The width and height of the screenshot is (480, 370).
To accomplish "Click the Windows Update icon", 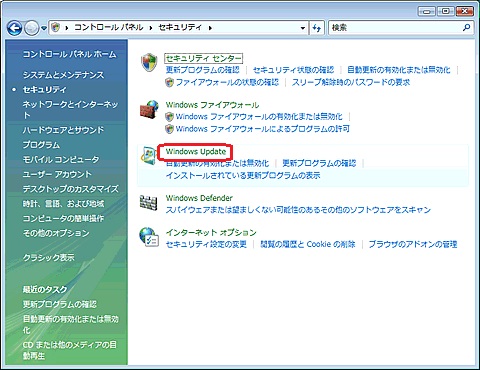I will (x=149, y=155).
